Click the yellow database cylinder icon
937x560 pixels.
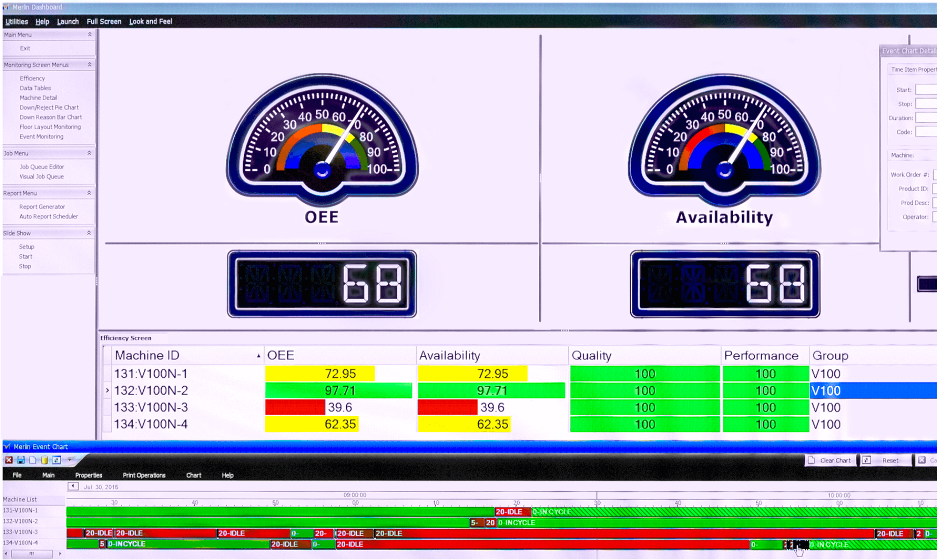pyautogui.click(x=45, y=460)
